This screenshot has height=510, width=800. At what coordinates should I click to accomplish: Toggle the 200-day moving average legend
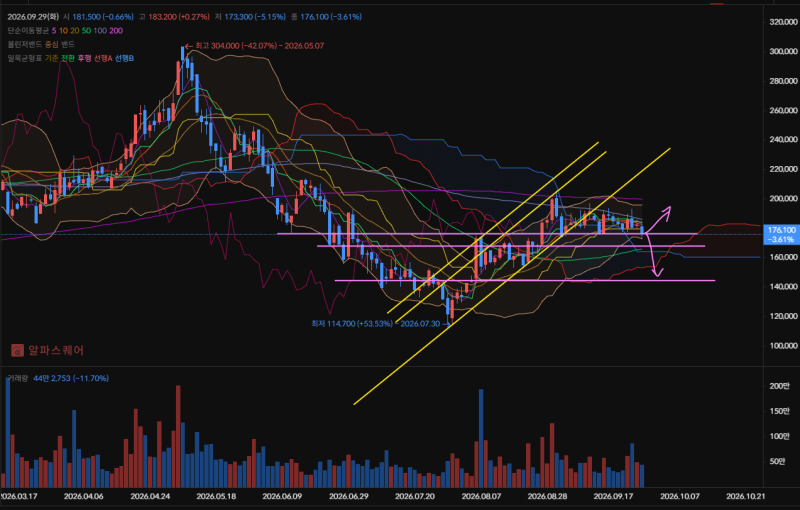[116, 31]
